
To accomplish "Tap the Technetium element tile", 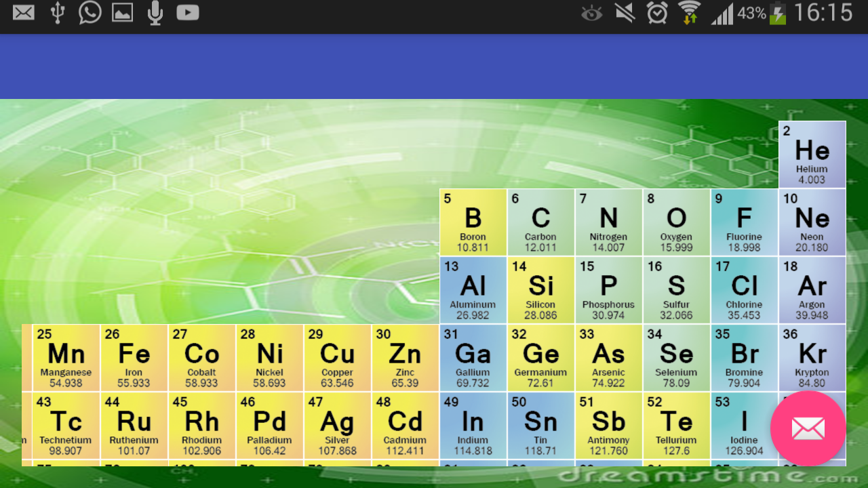I will click(66, 426).
